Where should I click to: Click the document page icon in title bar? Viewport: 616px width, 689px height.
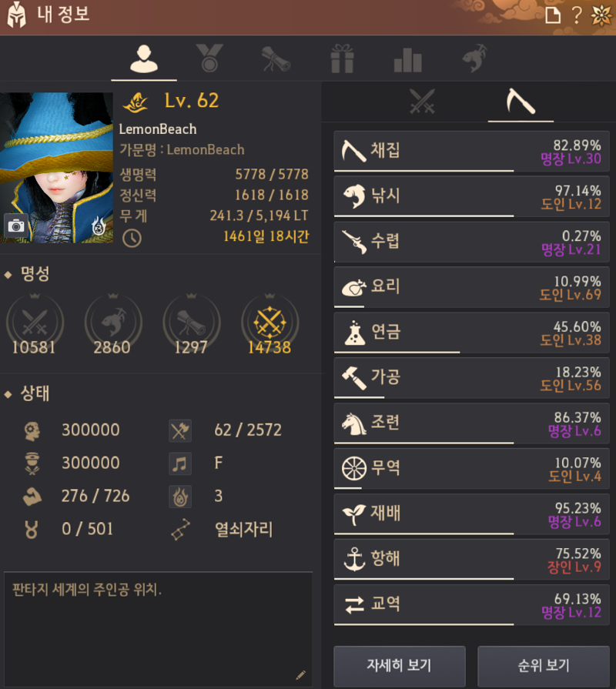tap(553, 15)
